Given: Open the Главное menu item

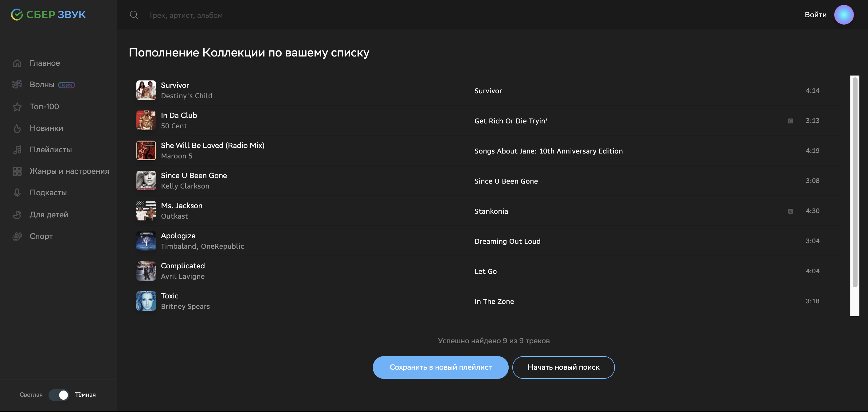Looking at the screenshot, I should [45, 63].
